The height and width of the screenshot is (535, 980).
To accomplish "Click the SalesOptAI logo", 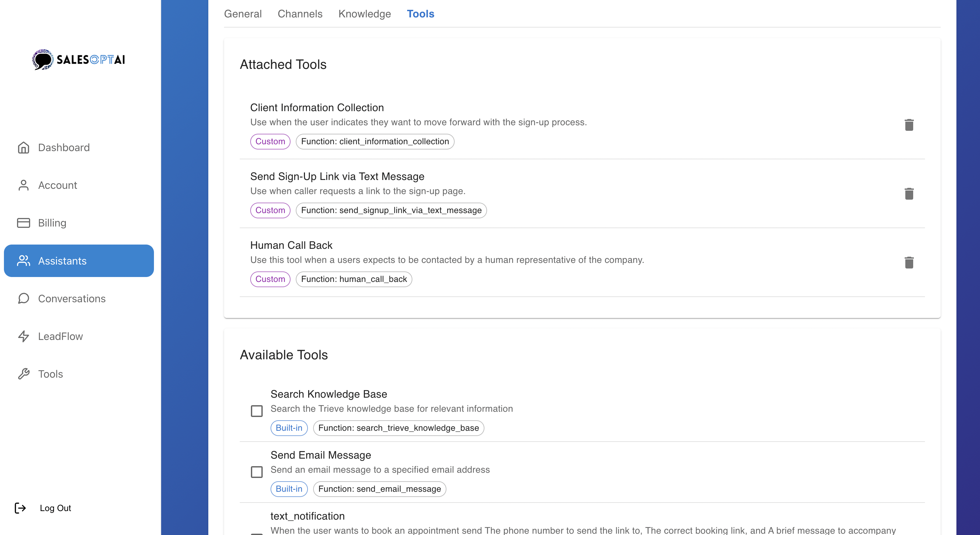I will [79, 59].
